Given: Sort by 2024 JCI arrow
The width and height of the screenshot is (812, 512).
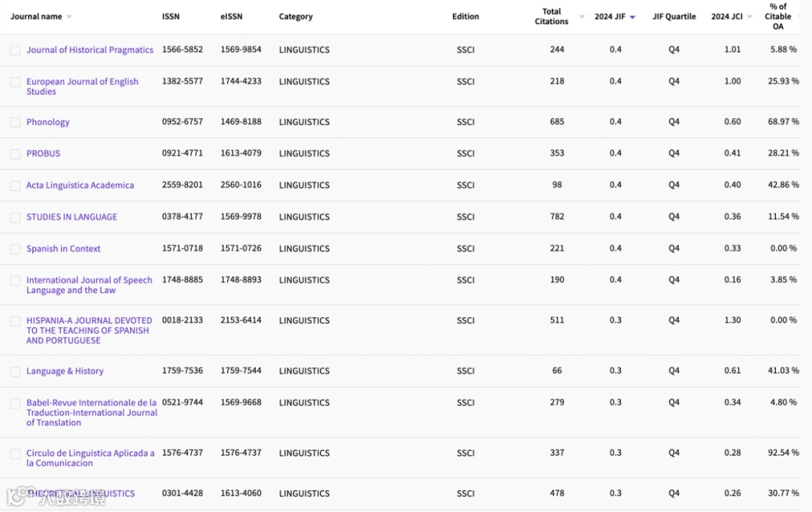Looking at the screenshot, I should point(750,17).
